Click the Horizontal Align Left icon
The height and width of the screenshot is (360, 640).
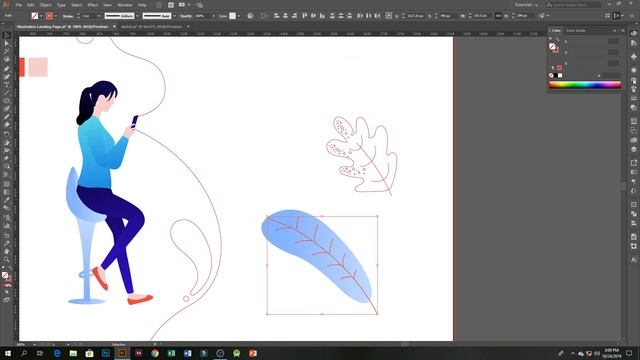277,16
